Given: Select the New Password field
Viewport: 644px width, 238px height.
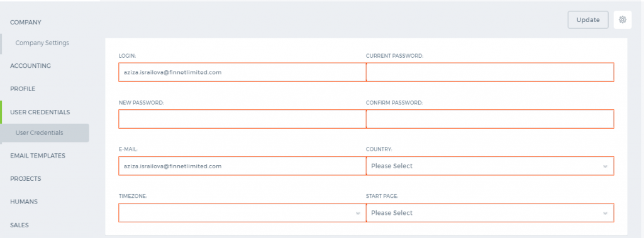Looking at the screenshot, I should (242, 119).
